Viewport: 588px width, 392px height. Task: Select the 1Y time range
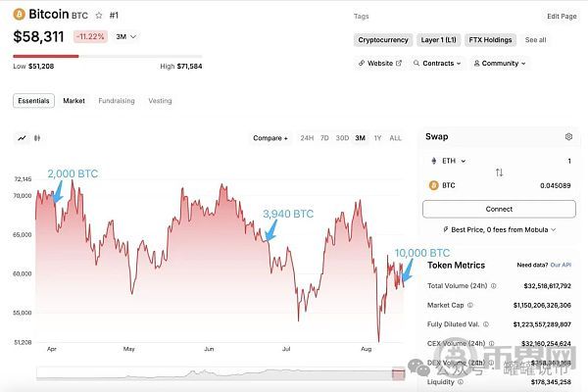[377, 138]
